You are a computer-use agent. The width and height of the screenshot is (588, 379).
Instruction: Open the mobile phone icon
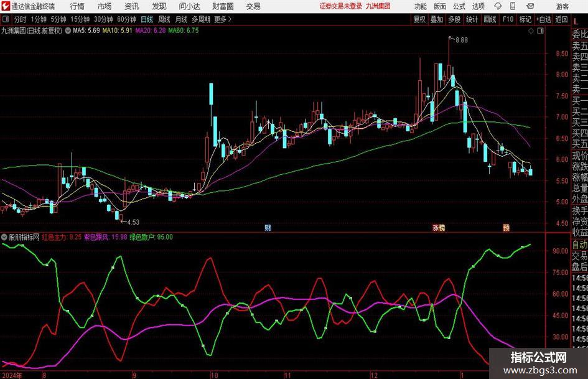[x=513, y=6]
